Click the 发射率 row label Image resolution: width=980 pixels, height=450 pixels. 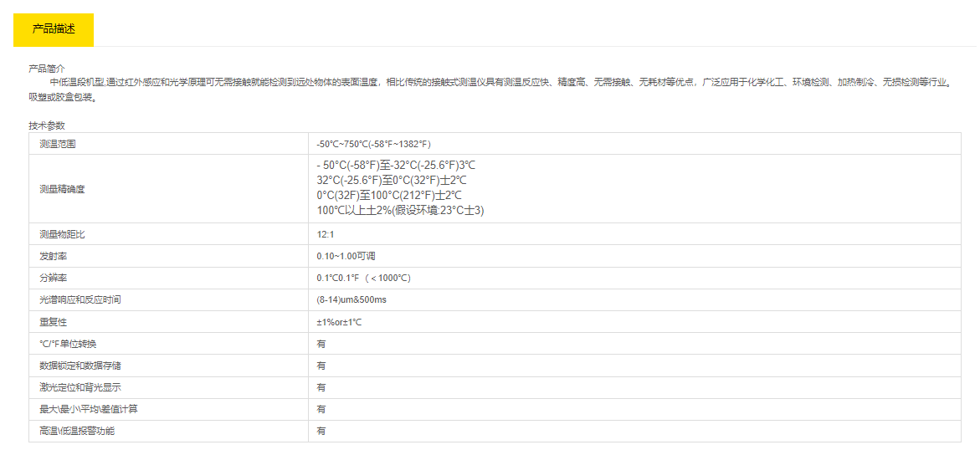pyautogui.click(x=53, y=256)
